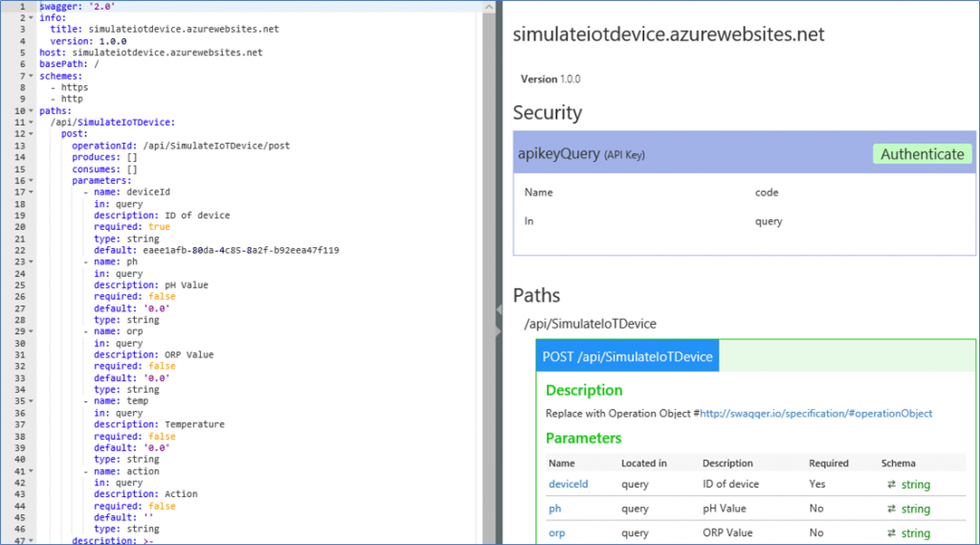The height and width of the screenshot is (545, 980).
Task: Click 'description: pH Value' on line 25
Action: pyautogui.click(x=150, y=284)
